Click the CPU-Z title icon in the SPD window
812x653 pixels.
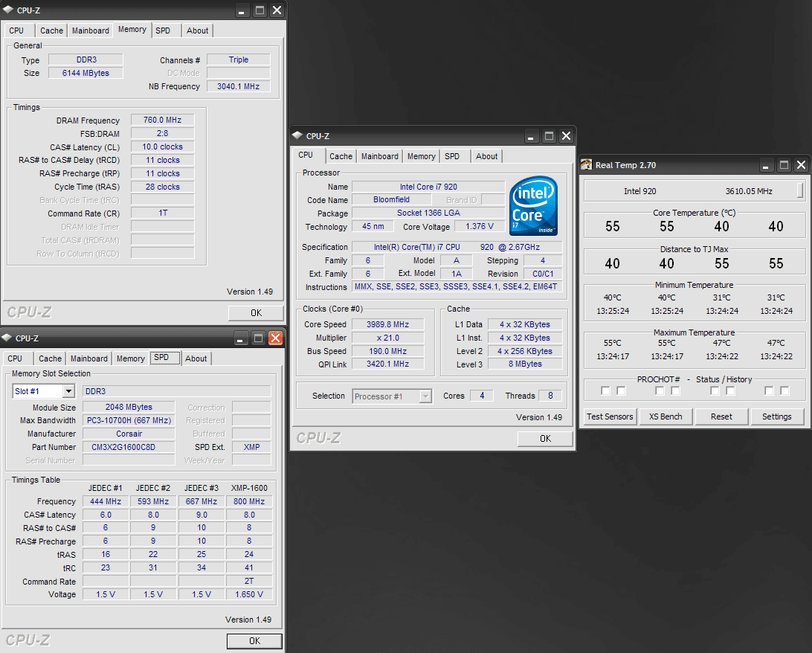pos(7,338)
